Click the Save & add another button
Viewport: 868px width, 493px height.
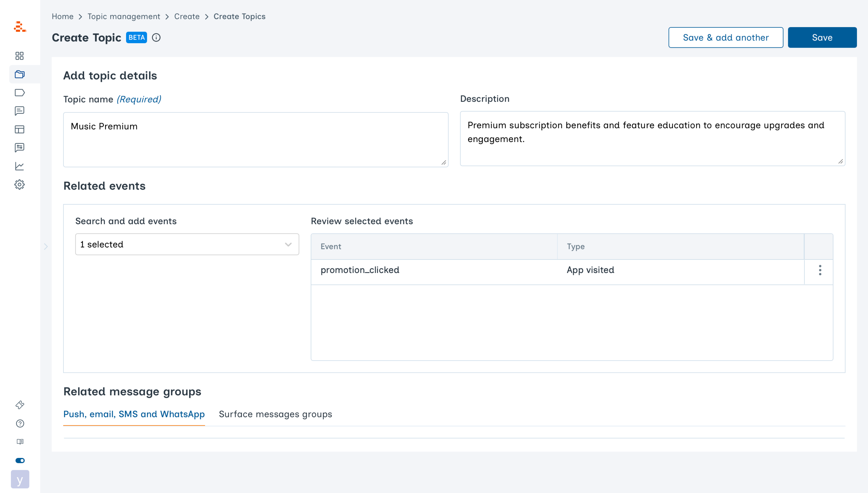pos(726,38)
